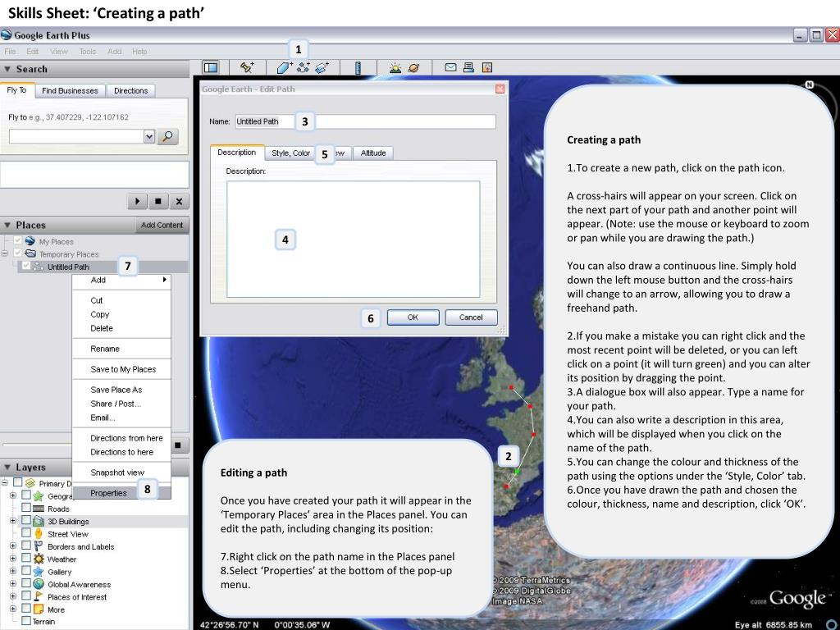Open the Ruler measuring tool
Image resolution: width=840 pixels, height=630 pixels.
(x=358, y=67)
